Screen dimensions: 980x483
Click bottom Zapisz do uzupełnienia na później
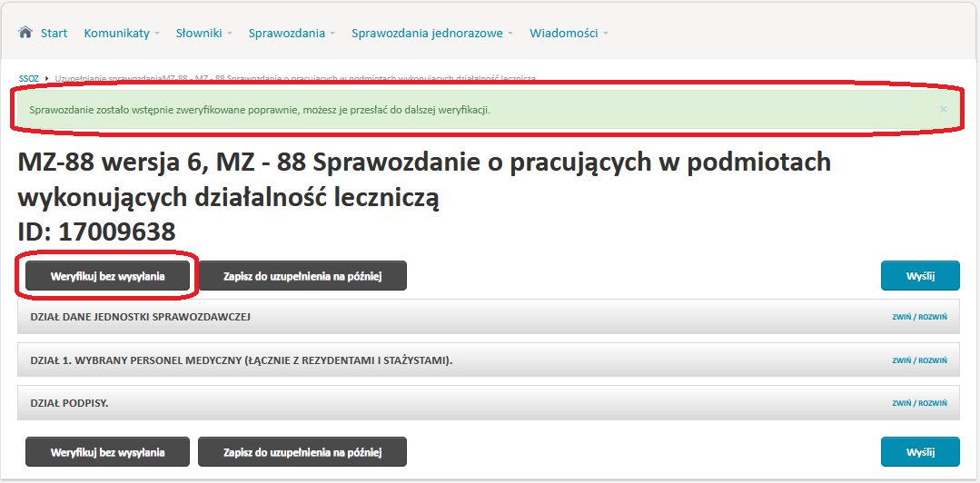(x=302, y=452)
